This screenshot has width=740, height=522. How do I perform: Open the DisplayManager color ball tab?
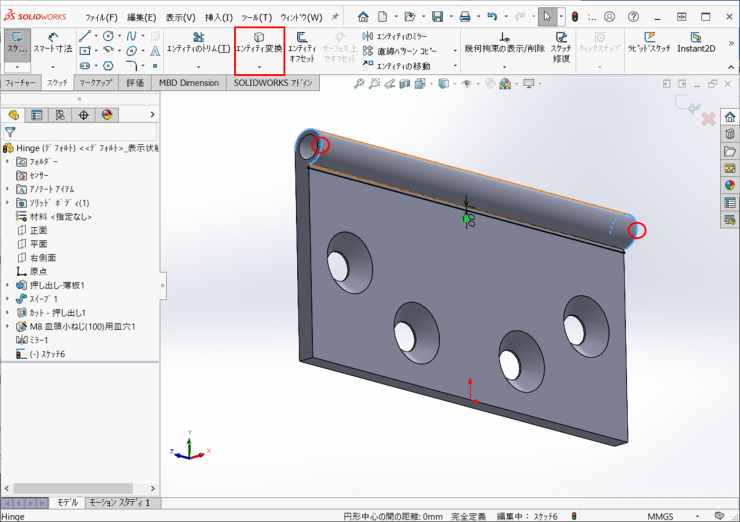[106, 115]
